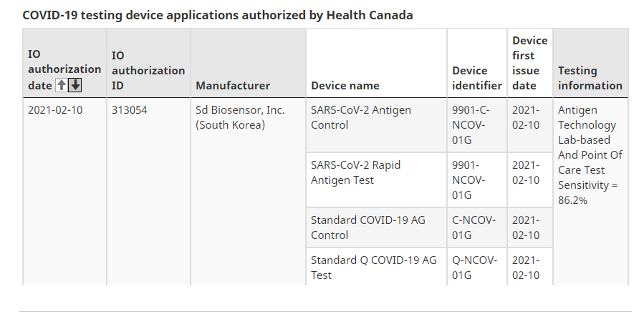Select the Device name column header
The width and height of the screenshot is (644, 319).
coord(376,63)
